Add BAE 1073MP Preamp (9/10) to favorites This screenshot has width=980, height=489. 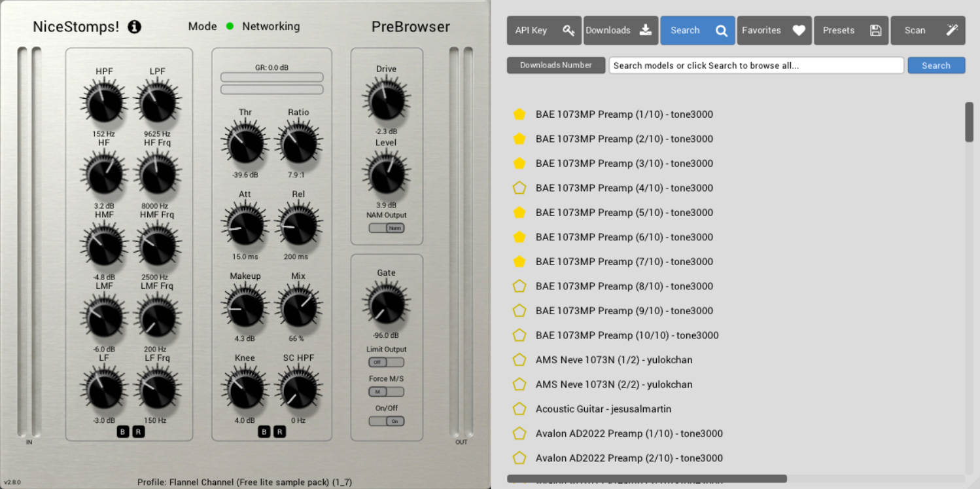click(519, 310)
